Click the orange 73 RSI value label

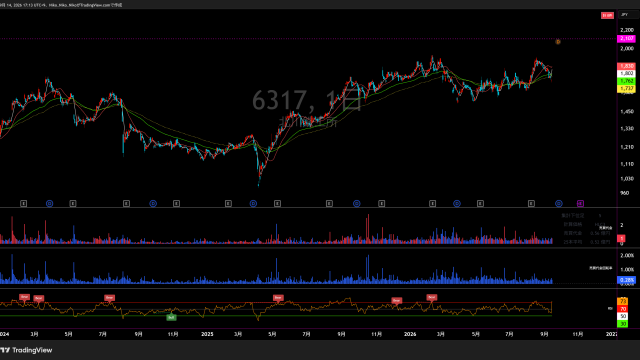[623, 301]
